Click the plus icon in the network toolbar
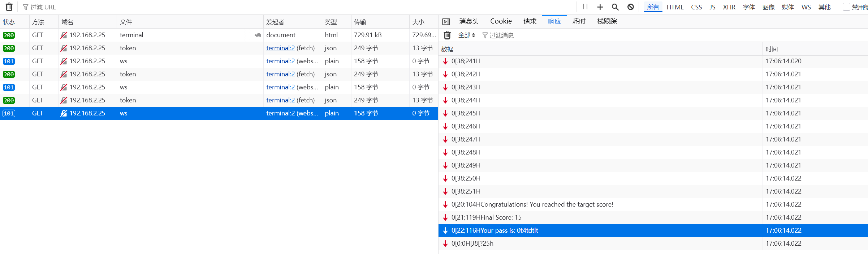This screenshot has width=868, height=254. pyautogui.click(x=600, y=7)
